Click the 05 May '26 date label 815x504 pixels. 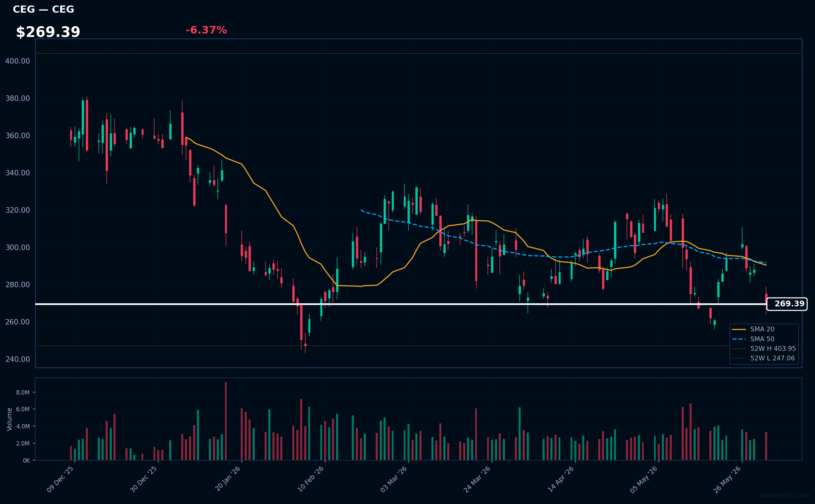[644, 479]
